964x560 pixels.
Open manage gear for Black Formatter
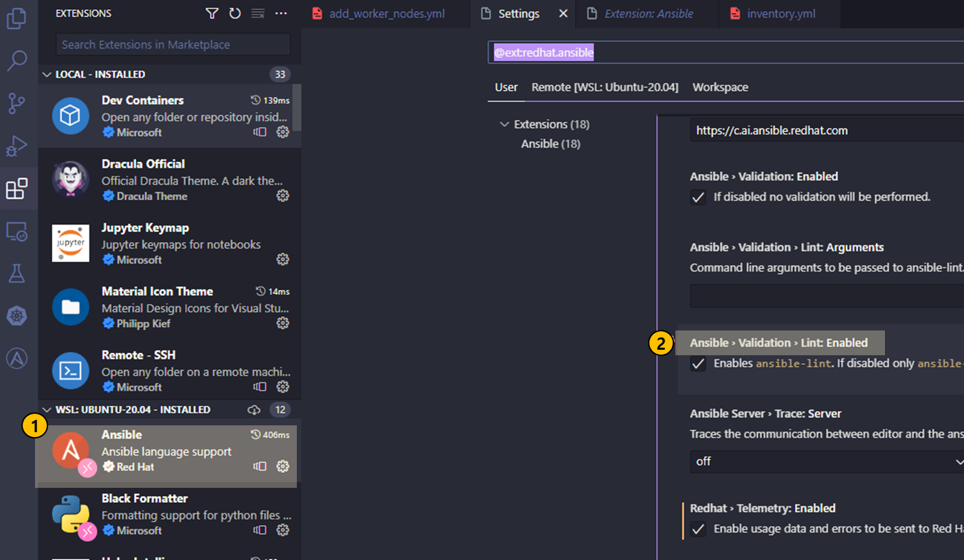point(282,530)
